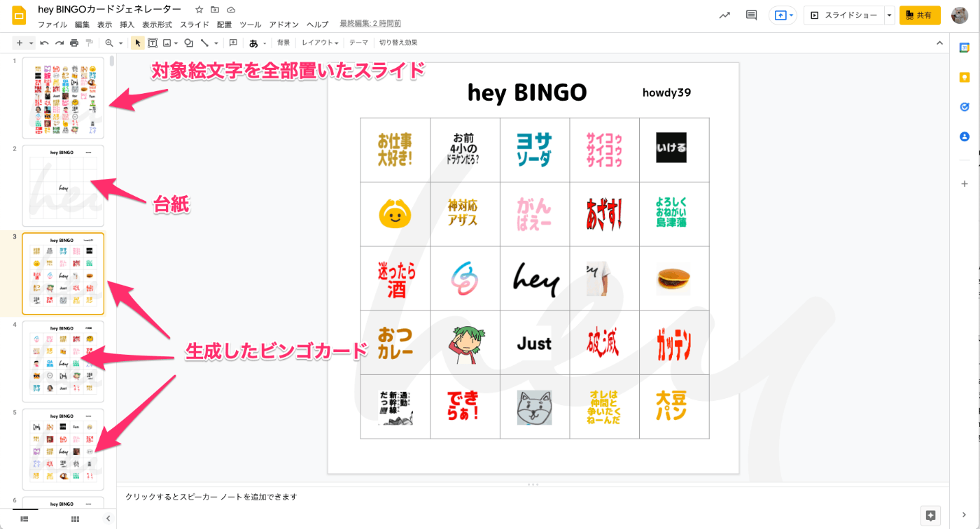Open the ヘルプ menu
The height and width of the screenshot is (529, 980).
click(317, 24)
